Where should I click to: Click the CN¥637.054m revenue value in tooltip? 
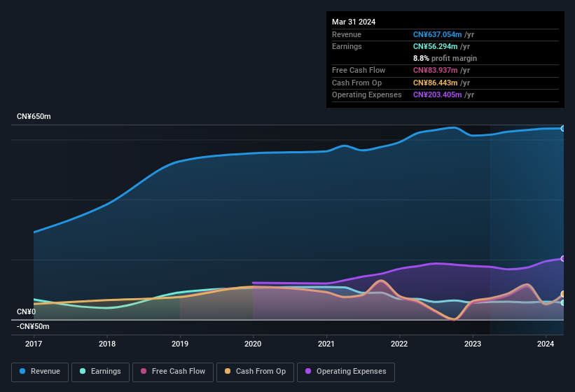(x=437, y=34)
